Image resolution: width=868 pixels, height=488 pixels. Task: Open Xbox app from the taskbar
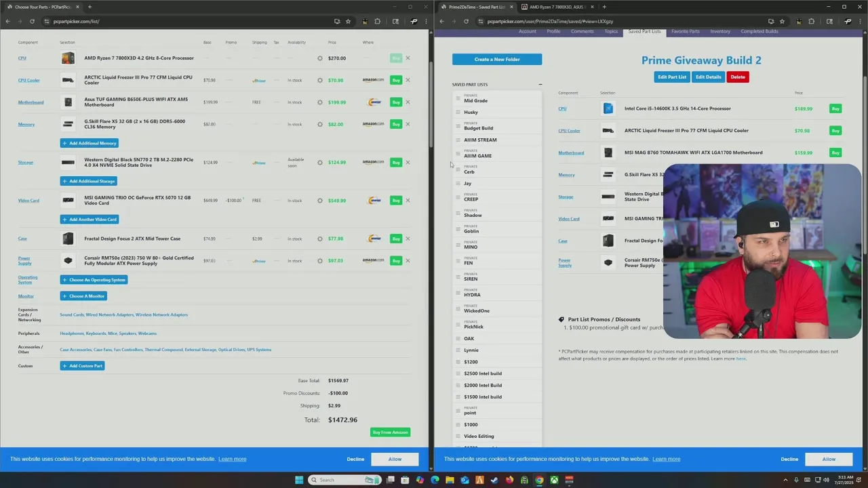tap(554, 480)
